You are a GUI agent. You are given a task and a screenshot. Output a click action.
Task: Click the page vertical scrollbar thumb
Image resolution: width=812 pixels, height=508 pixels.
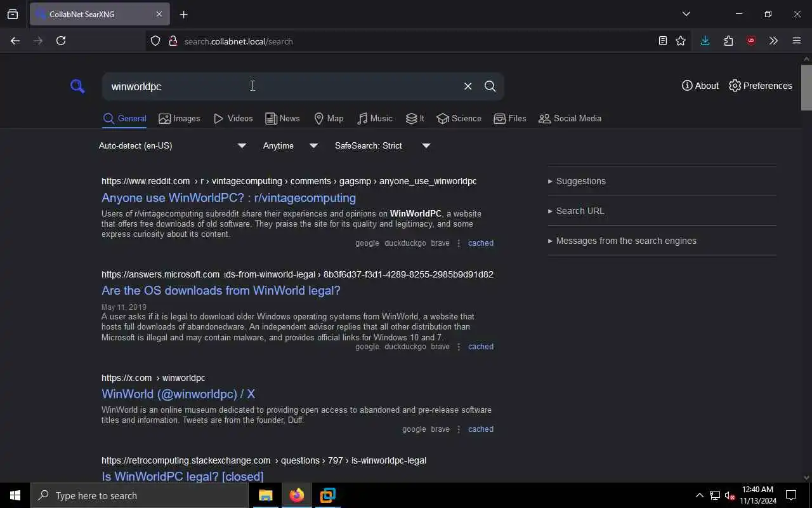(x=806, y=87)
